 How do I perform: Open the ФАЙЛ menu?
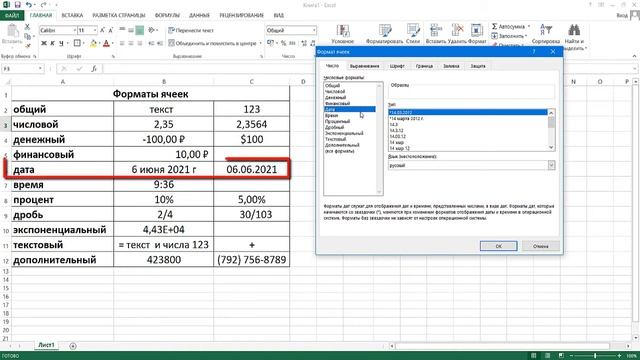click(12, 16)
